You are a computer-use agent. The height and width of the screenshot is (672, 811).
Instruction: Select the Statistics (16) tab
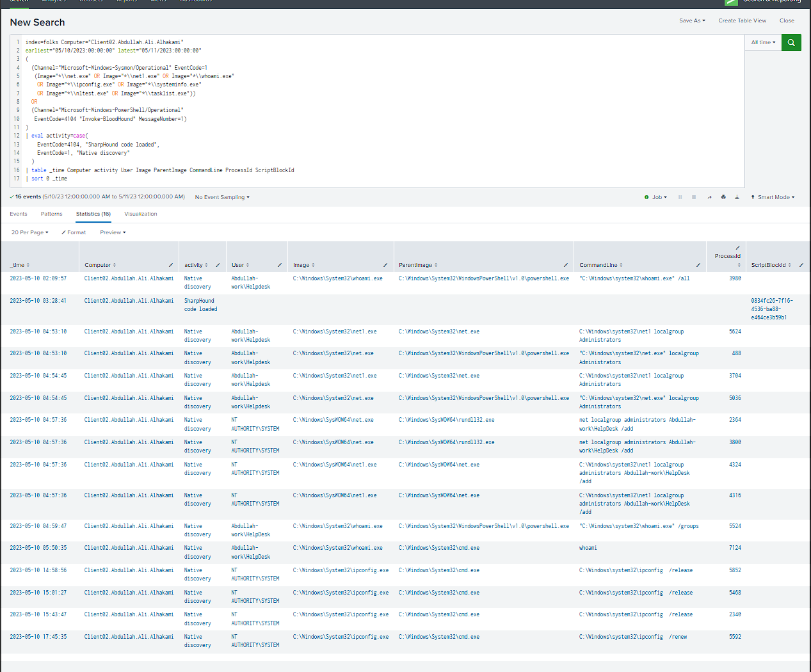(93, 214)
